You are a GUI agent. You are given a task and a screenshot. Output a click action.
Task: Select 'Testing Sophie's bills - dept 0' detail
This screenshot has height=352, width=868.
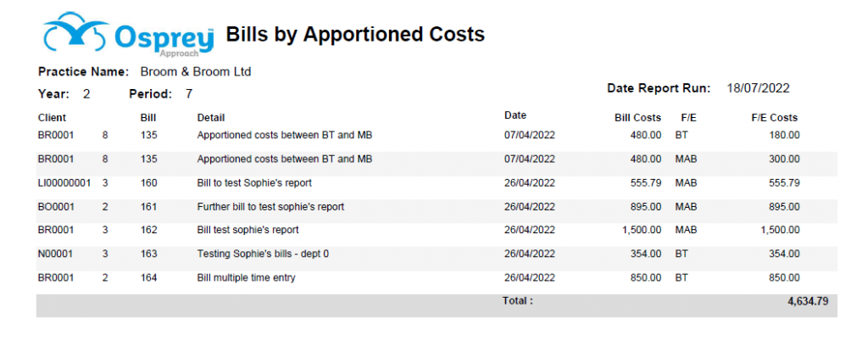264,254
